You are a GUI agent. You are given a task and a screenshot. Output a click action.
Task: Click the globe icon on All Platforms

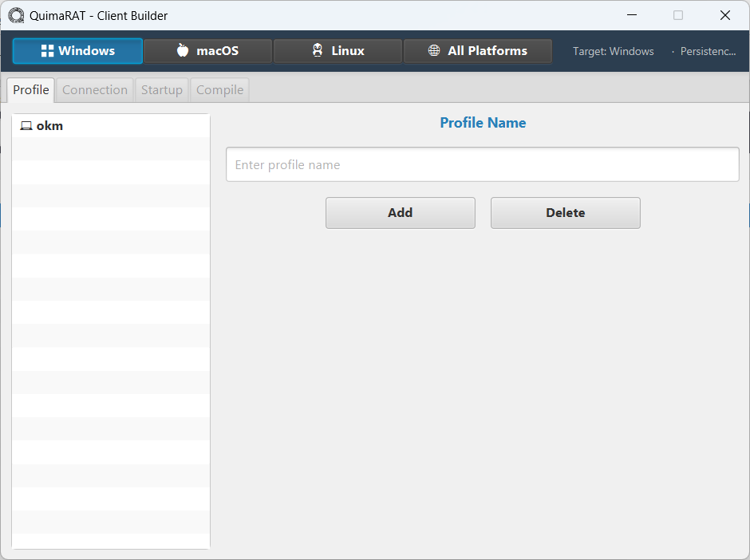434,49
